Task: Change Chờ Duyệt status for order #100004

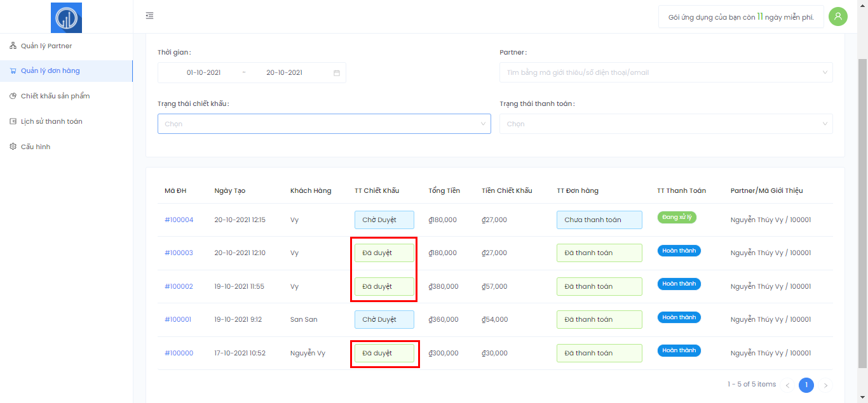Action: pos(384,220)
